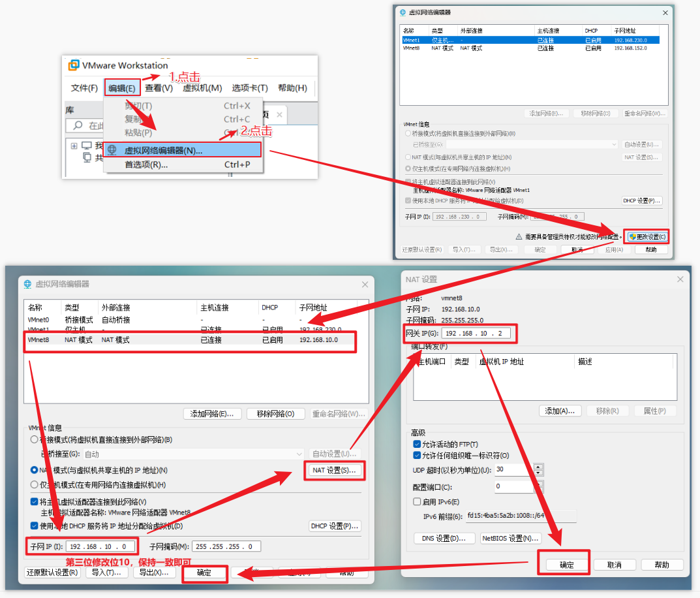The height and width of the screenshot is (598, 700).
Task: Click 取消 in the NAT 设置 dialog
Action: pyautogui.click(x=615, y=565)
